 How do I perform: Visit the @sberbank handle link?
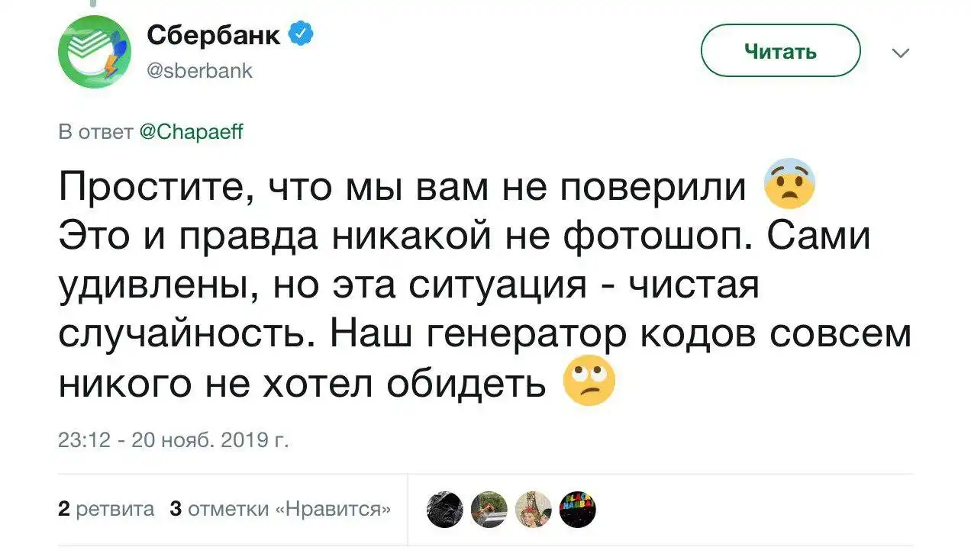click(198, 71)
